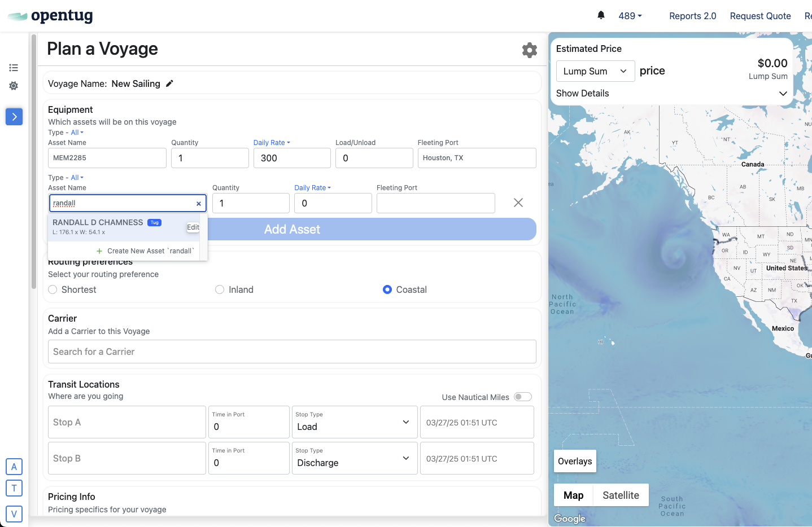This screenshot has width=812, height=527.
Task: Open the voyage settings gear icon
Action: point(529,50)
